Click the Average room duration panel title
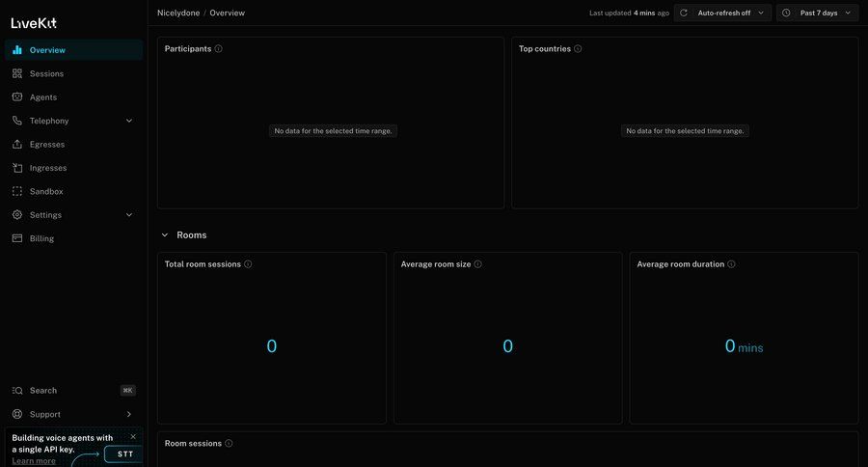Screen dimensions: 868x467 (x=680, y=264)
